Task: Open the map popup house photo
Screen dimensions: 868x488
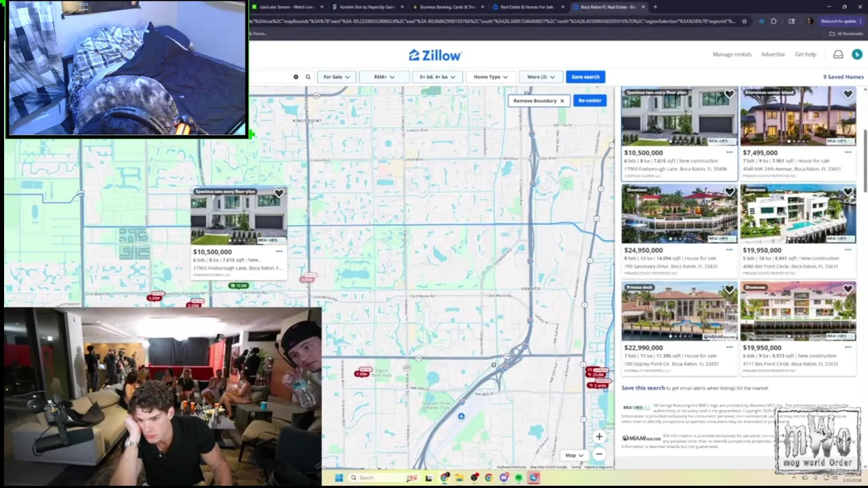Action: (239, 216)
